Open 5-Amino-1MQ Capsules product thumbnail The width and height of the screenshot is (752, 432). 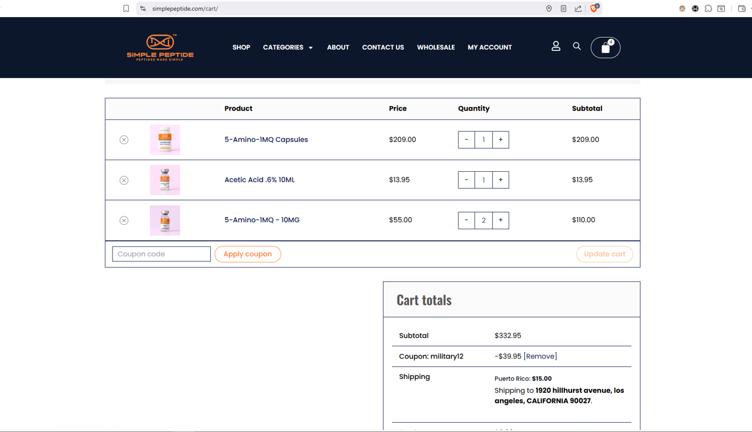165,140
